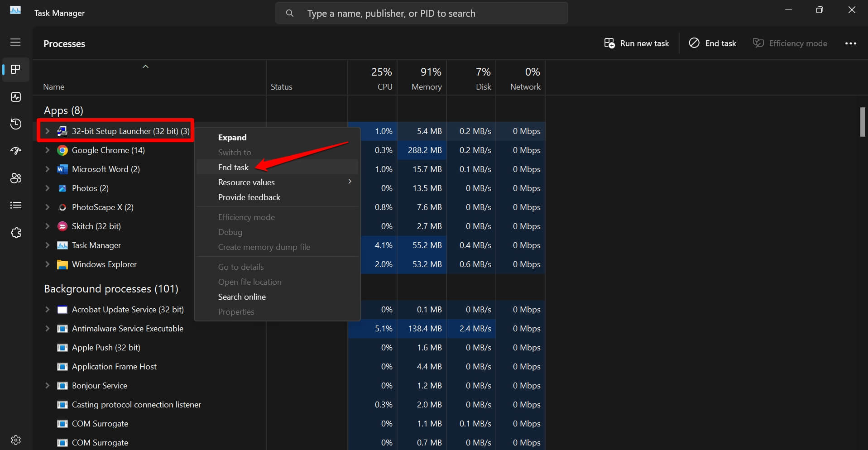Screen dimensions: 868x450
Task: Choose Expand in the context menu
Action: pos(277,138)
